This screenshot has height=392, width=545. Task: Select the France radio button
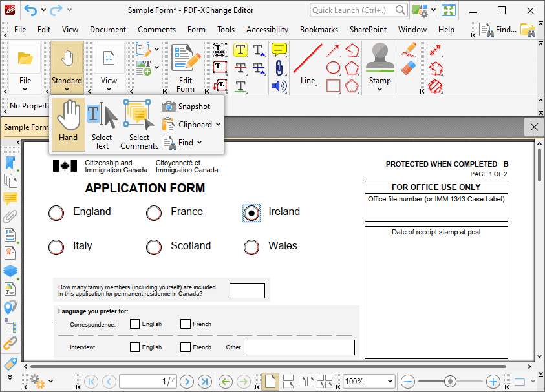(x=154, y=213)
